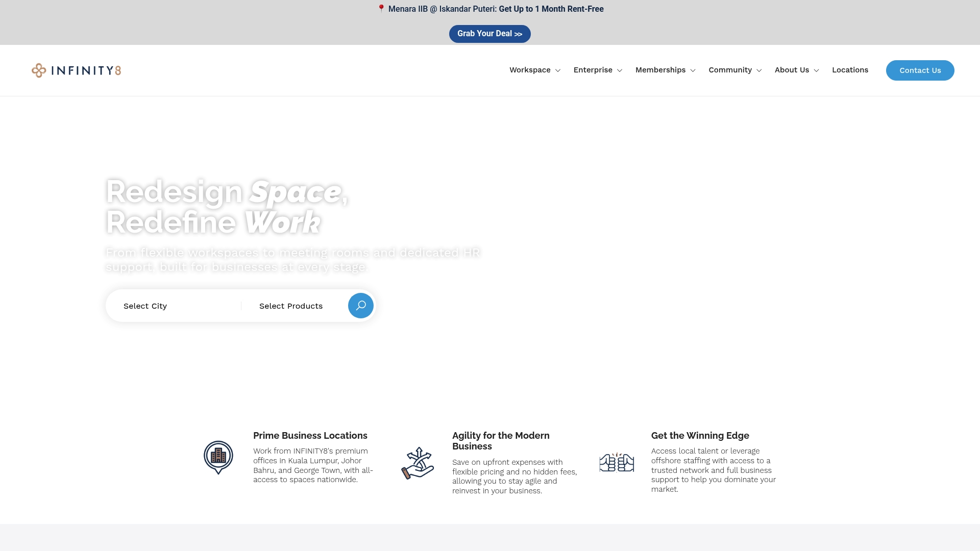
Task: Click the 'Work from INFINITY8's premium offices' paragraph
Action: [x=313, y=465]
